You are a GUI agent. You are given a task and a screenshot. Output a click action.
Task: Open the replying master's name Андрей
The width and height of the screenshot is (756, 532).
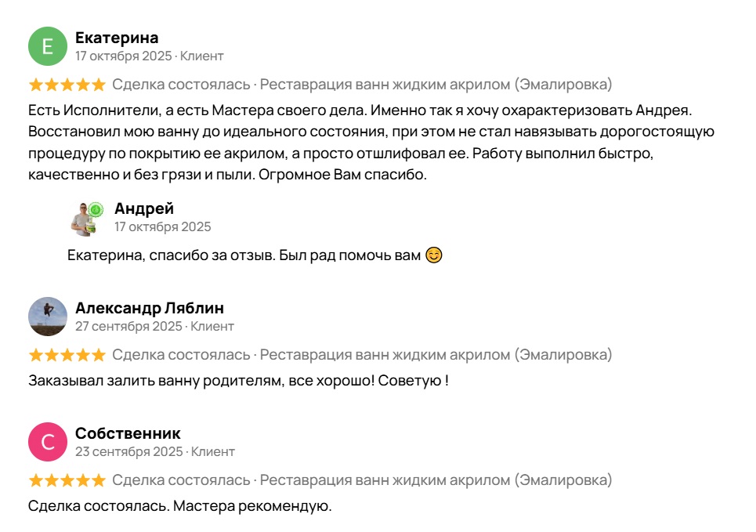tap(144, 208)
